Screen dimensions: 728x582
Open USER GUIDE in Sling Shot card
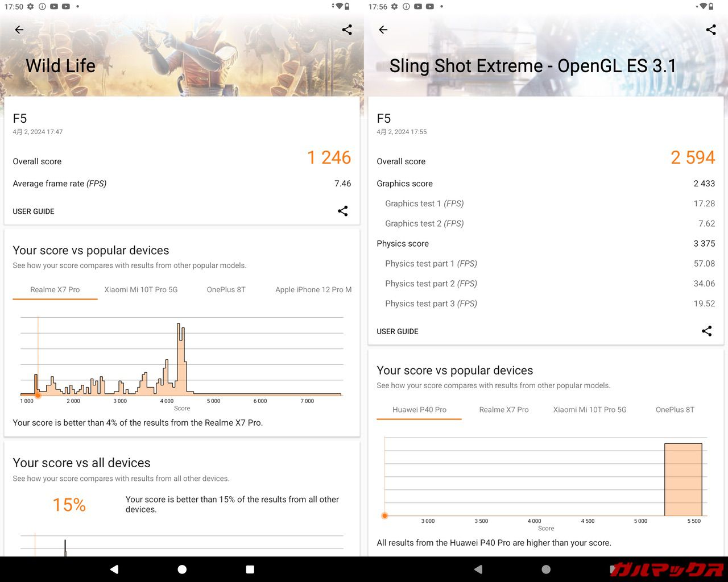pos(398,331)
